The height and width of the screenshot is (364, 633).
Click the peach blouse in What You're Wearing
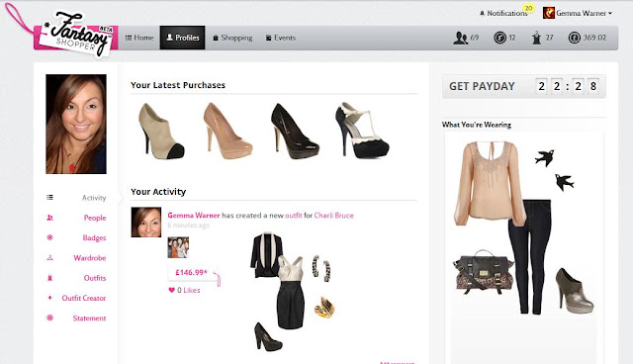pos(490,183)
